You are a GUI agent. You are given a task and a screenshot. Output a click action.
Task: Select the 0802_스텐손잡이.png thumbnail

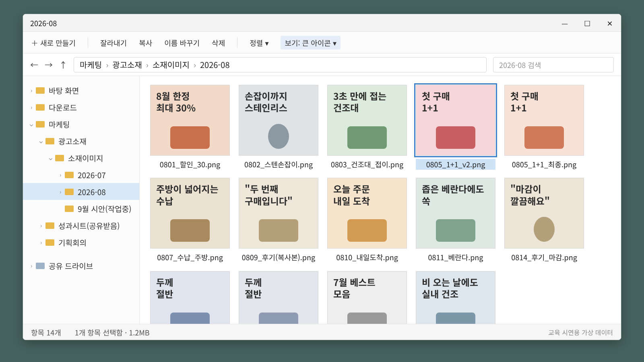coord(279,120)
